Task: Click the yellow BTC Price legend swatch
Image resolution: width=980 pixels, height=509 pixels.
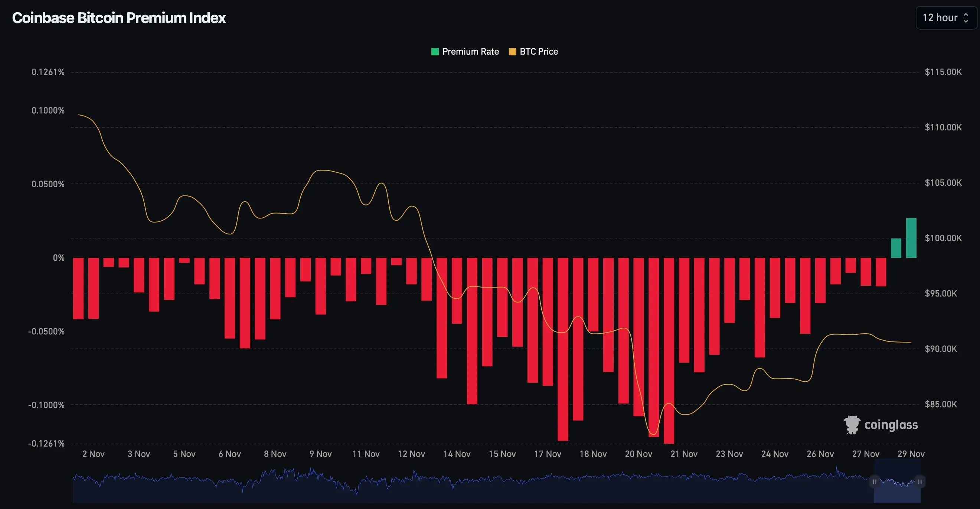Action: click(512, 51)
